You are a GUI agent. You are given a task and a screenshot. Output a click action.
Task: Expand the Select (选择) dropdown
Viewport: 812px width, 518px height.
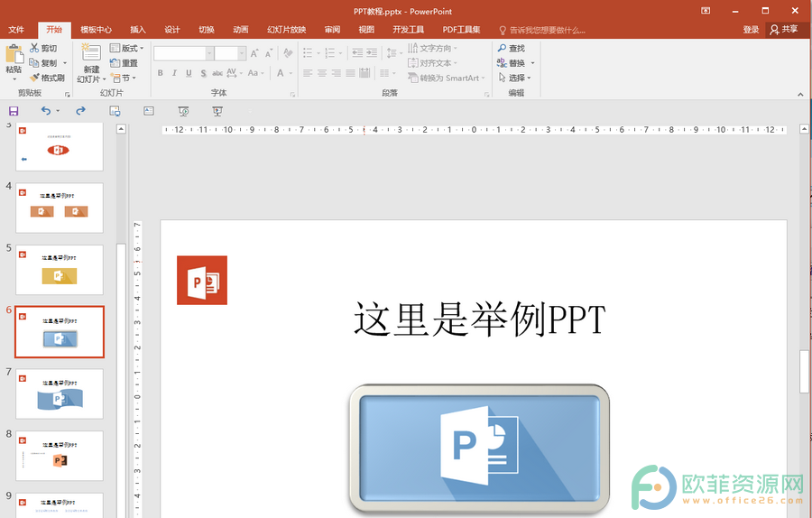tap(530, 79)
